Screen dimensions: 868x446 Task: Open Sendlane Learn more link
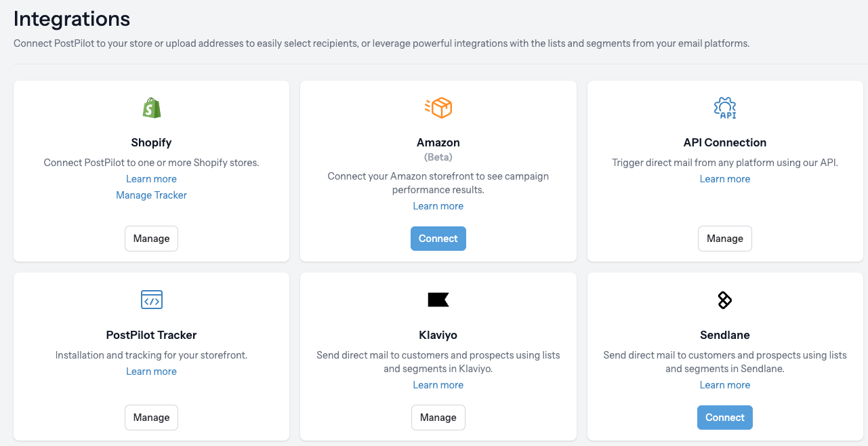click(725, 385)
